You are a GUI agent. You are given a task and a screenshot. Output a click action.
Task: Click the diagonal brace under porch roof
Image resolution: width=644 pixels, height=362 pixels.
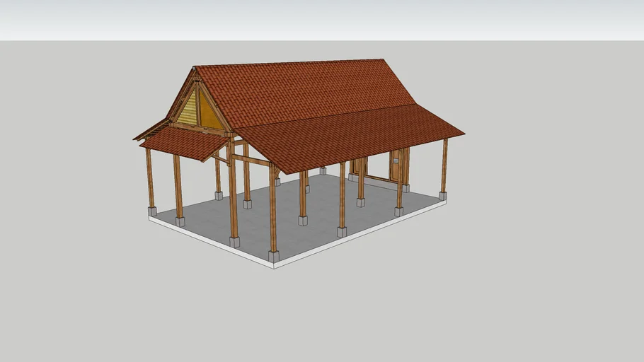tap(221, 158)
